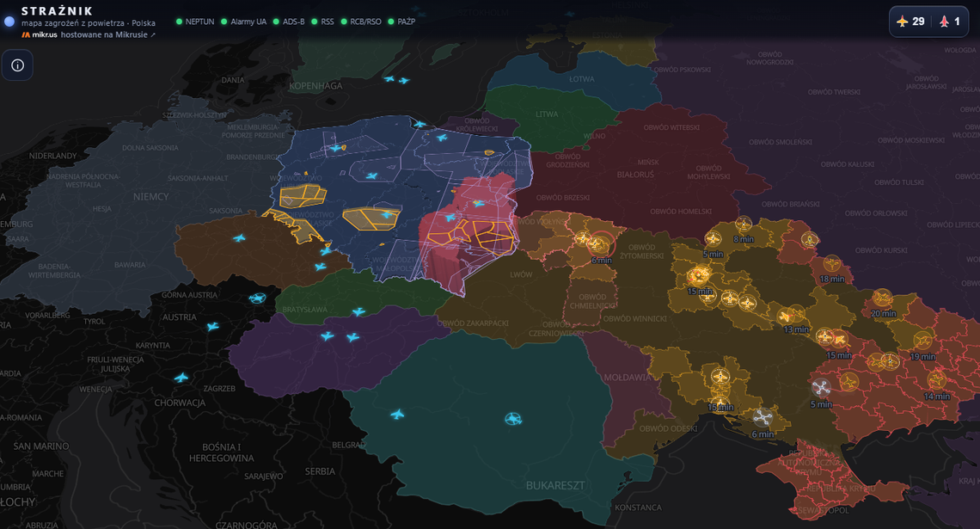Click the white quadcopter marker labeled 6 min

coord(762,417)
